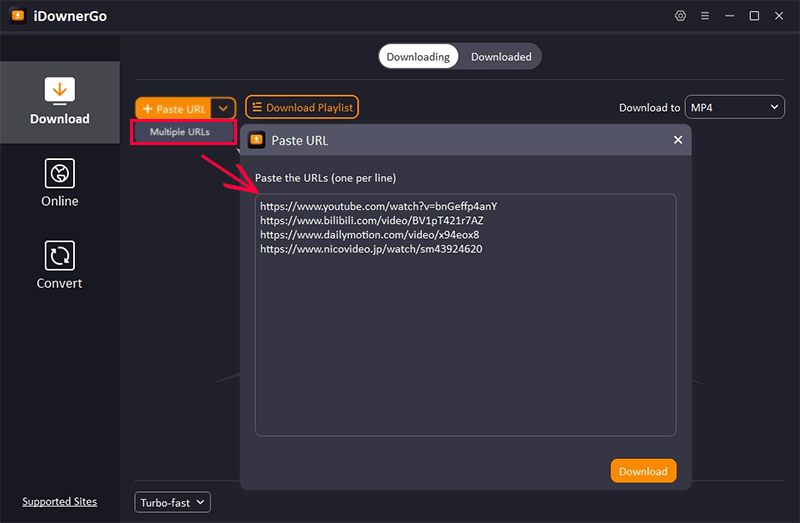Viewport: 800px width, 523px height.
Task: Open settings gear in title bar
Action: 681,16
